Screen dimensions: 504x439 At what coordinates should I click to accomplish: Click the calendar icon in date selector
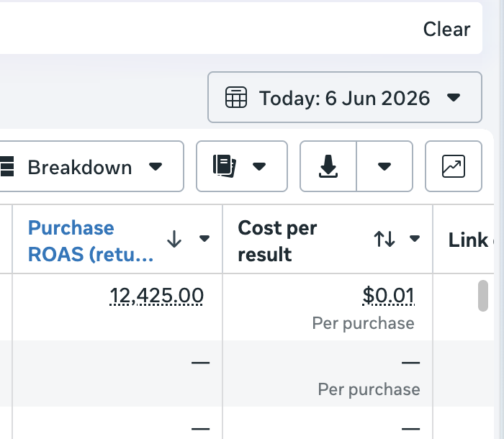point(236,97)
